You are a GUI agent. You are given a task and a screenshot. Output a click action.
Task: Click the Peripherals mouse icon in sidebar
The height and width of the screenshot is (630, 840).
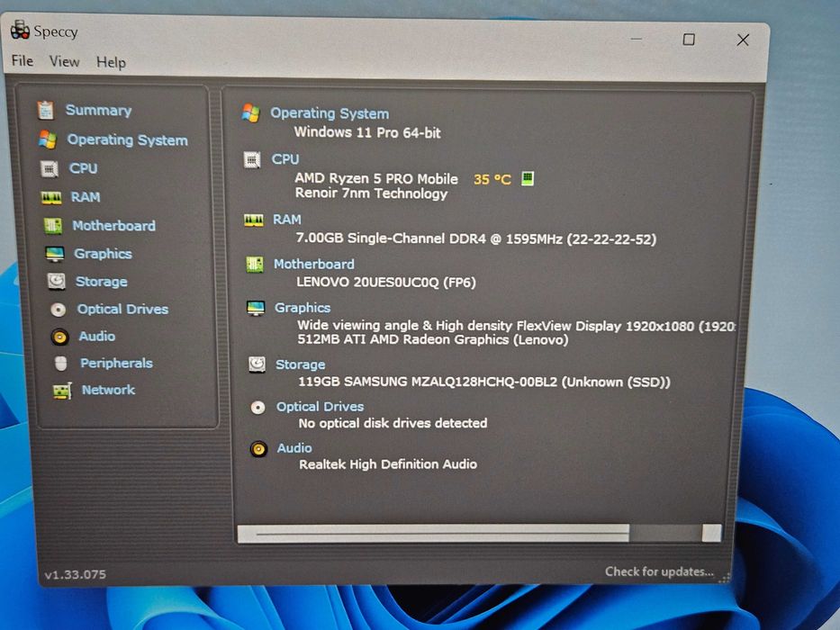[x=61, y=364]
